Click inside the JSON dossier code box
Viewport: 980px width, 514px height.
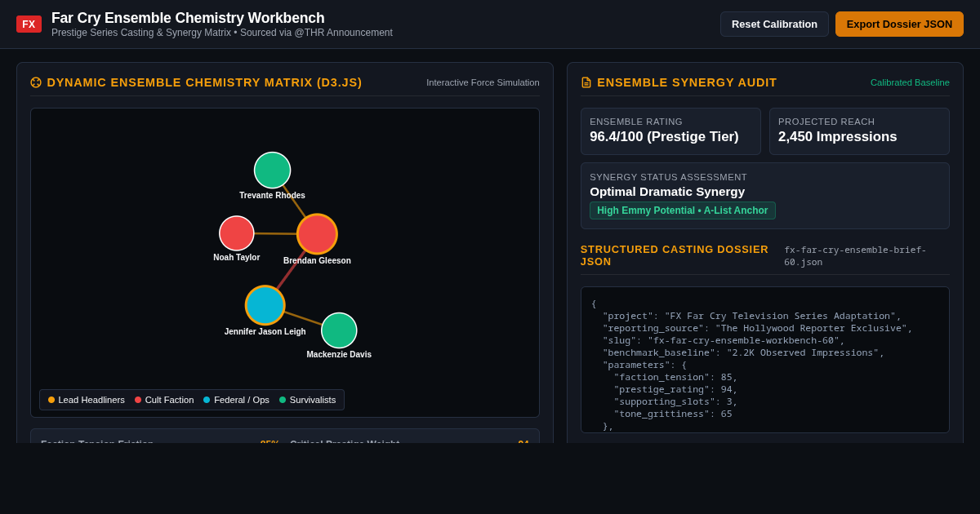click(x=765, y=360)
